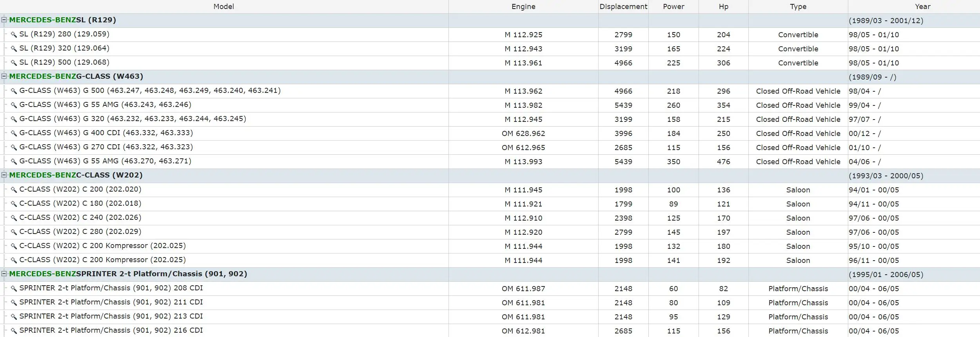Click magnifier icon for Sprinter 213 CDI

click(14, 317)
